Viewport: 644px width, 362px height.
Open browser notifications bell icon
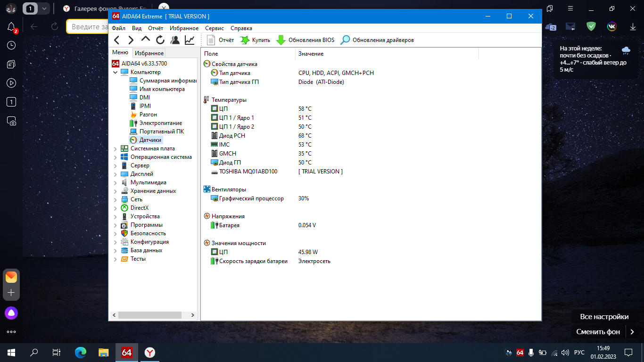tap(11, 27)
